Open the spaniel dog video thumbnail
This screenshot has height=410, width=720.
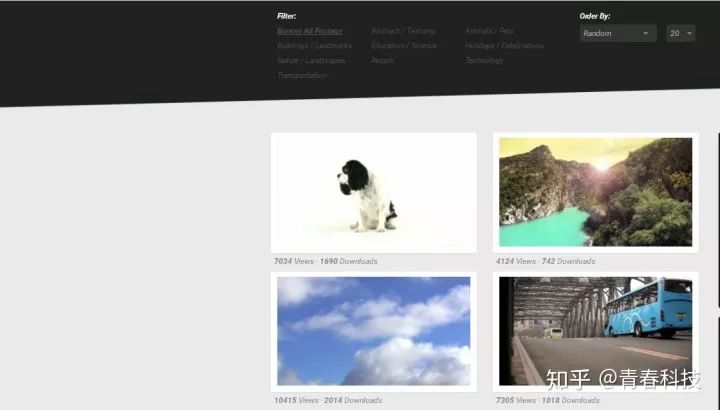pos(374,192)
